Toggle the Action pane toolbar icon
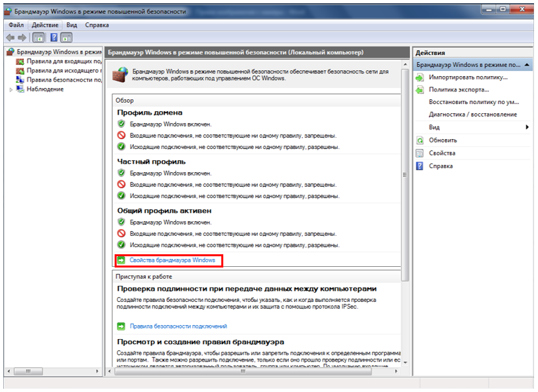The height and width of the screenshot is (392, 538). click(x=66, y=38)
